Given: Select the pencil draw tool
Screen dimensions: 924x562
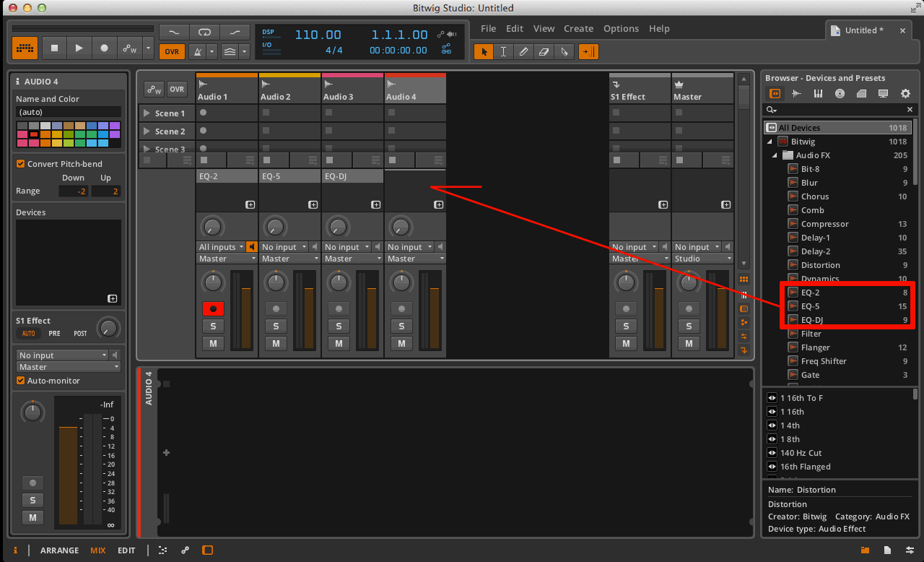Looking at the screenshot, I should (523, 51).
